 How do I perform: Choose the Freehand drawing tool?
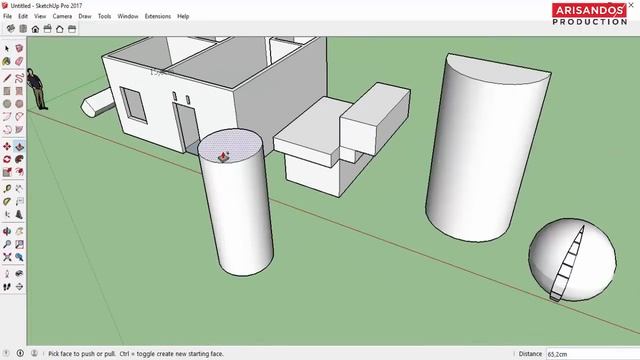19,78
